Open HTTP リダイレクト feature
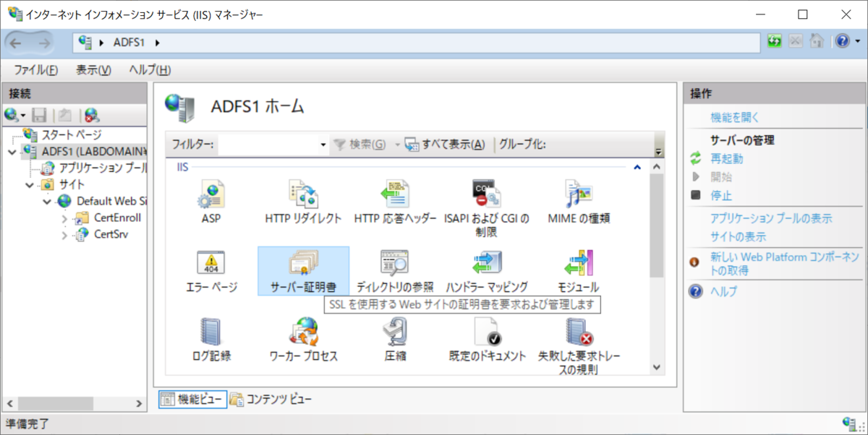The width and height of the screenshot is (868, 435). (x=303, y=202)
